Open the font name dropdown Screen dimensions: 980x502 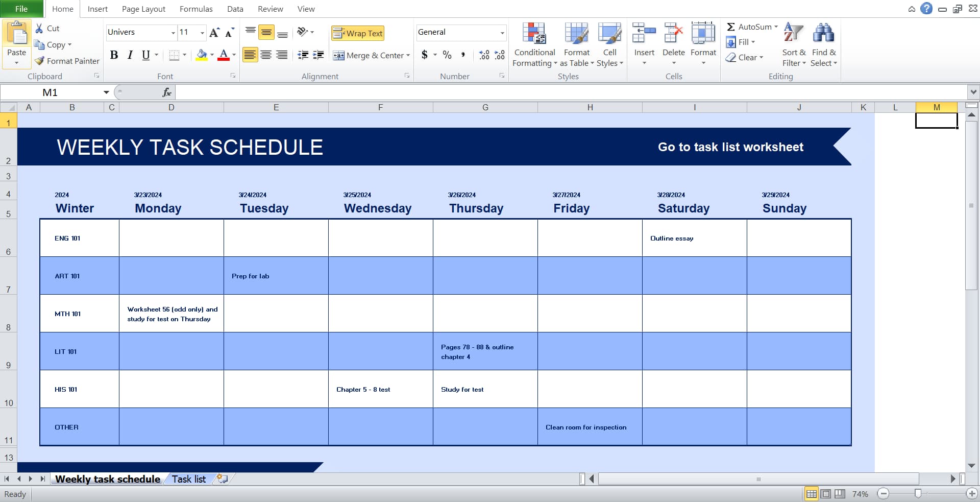(x=173, y=32)
